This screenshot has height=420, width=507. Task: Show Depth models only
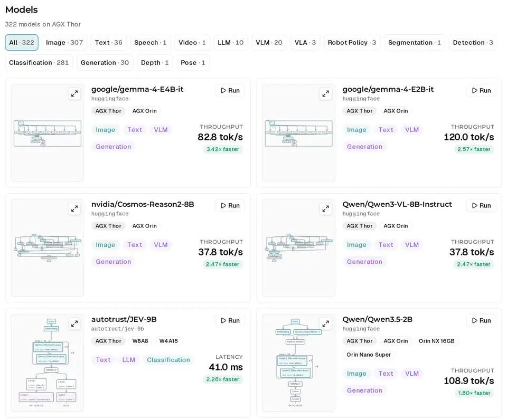[x=155, y=63]
